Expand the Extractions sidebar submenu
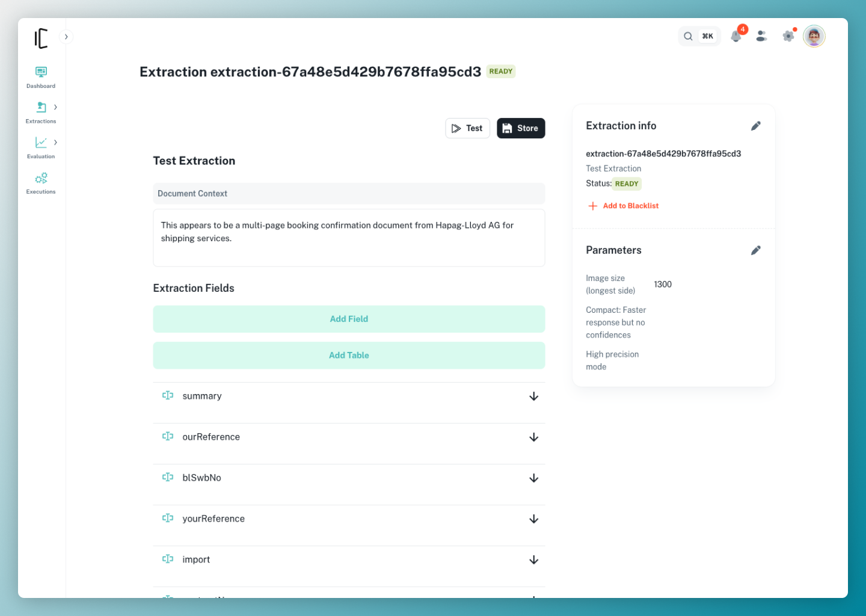The height and width of the screenshot is (616, 866). pyautogui.click(x=55, y=107)
